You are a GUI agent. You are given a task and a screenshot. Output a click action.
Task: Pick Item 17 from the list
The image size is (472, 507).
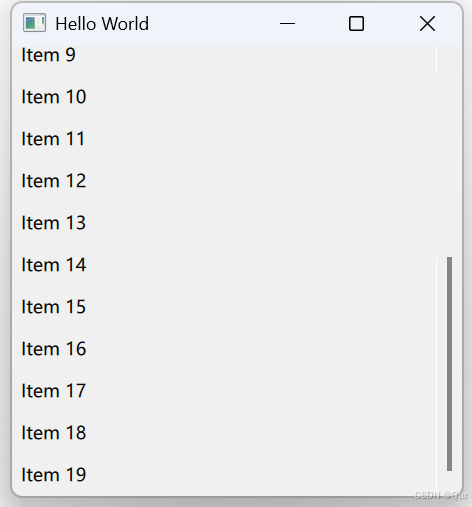[x=224, y=391]
